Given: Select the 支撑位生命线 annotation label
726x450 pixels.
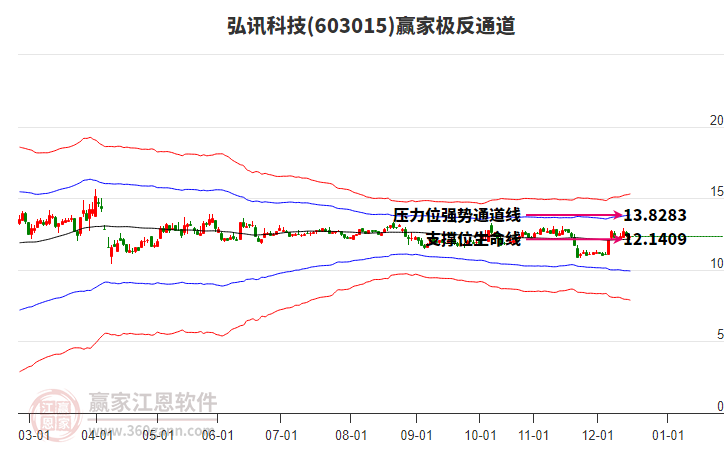Looking at the screenshot, I should 473,239.
